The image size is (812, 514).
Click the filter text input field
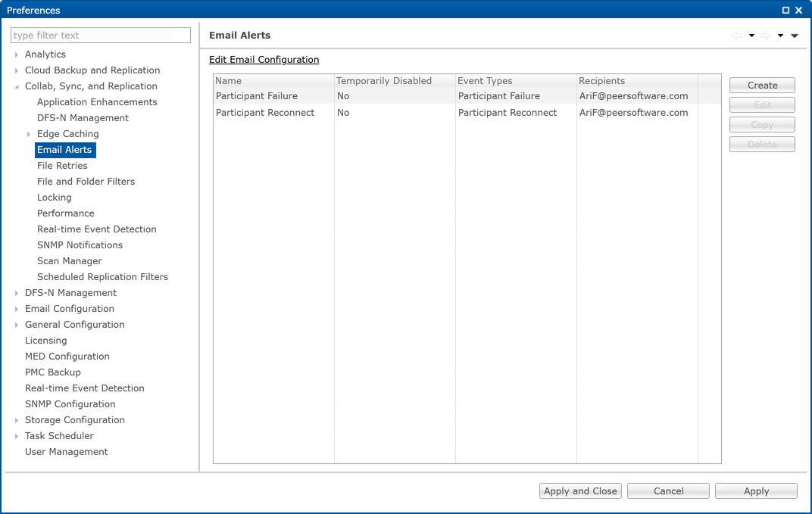pos(101,35)
